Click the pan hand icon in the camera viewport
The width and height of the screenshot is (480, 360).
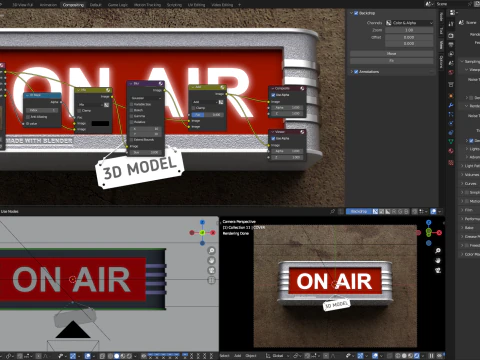[x=438, y=260]
